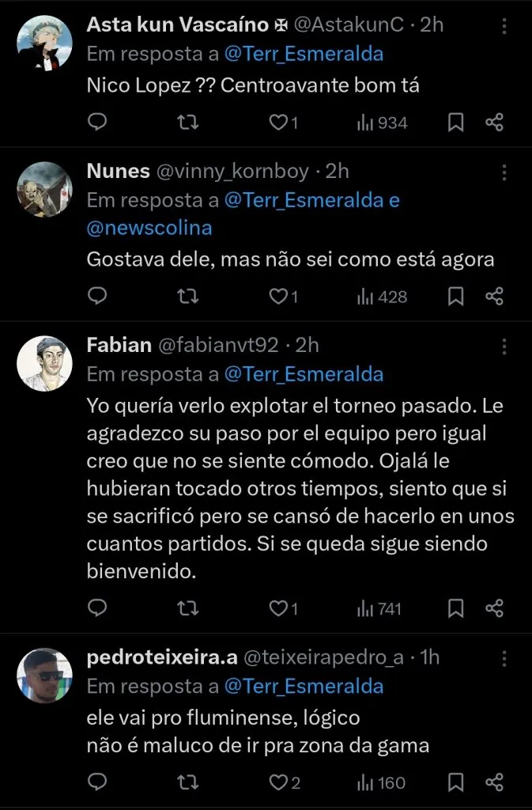Click the retweet icon on pedroteixeira.a's tweet
The width and height of the screenshot is (532, 810).
click(x=188, y=783)
